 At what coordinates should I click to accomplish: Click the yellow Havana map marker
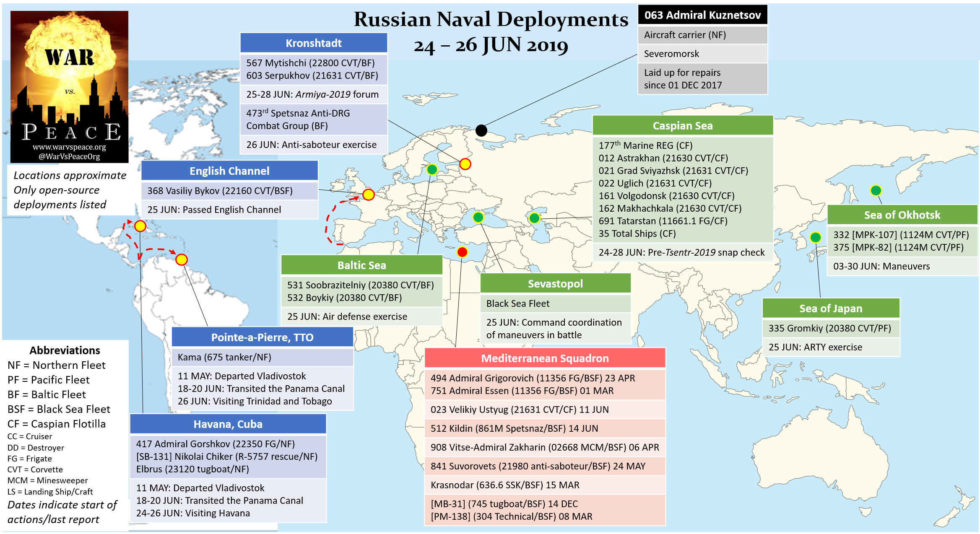(x=140, y=226)
